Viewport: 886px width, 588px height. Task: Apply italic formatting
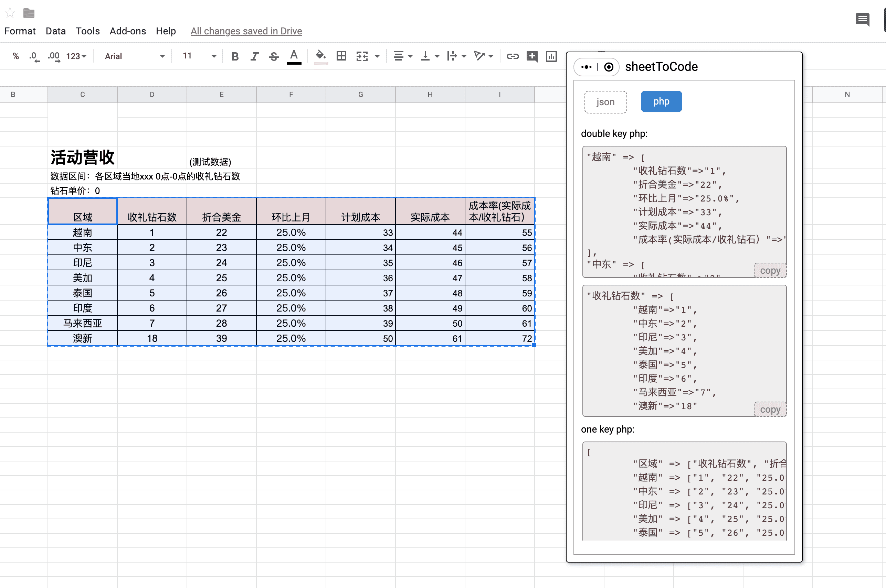point(254,56)
